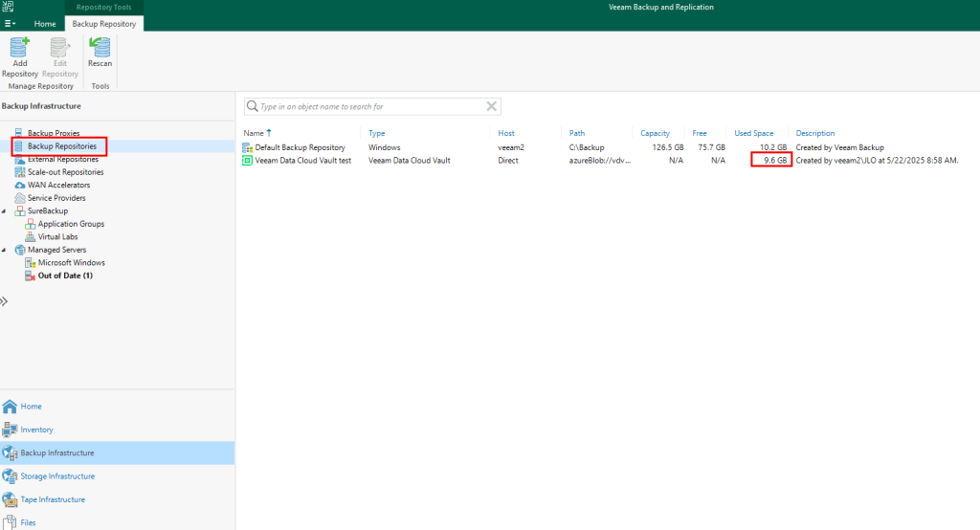Click the Files navigation icon

10,522
